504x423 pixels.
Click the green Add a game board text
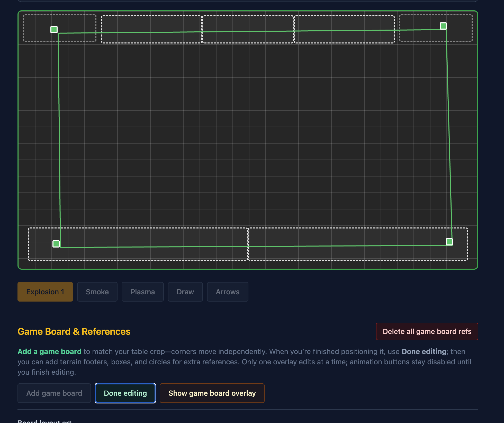click(49, 351)
